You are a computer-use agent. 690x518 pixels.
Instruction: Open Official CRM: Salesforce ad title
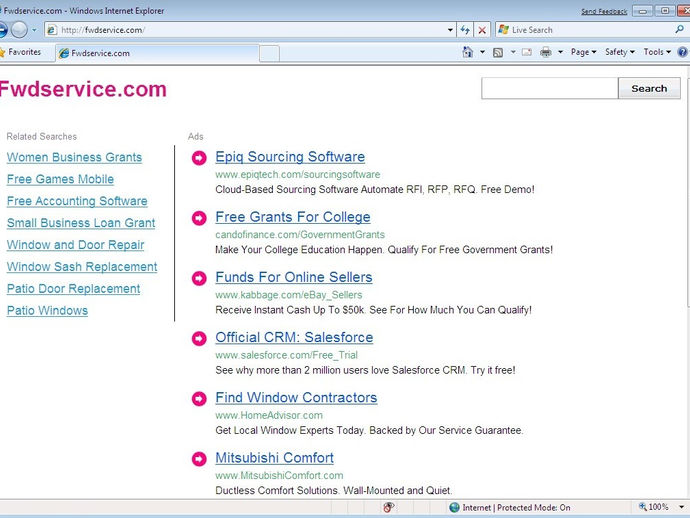[x=294, y=338]
